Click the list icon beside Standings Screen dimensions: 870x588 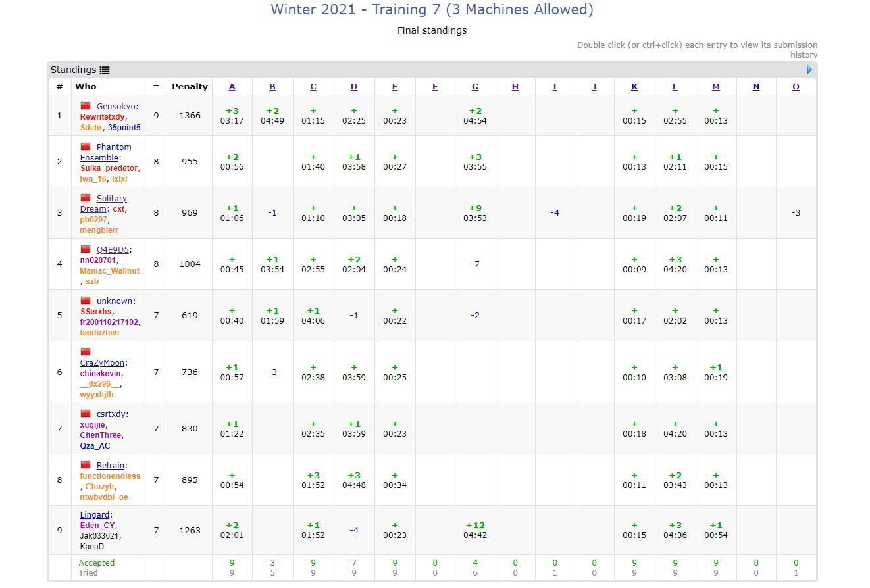pyautogui.click(x=105, y=70)
